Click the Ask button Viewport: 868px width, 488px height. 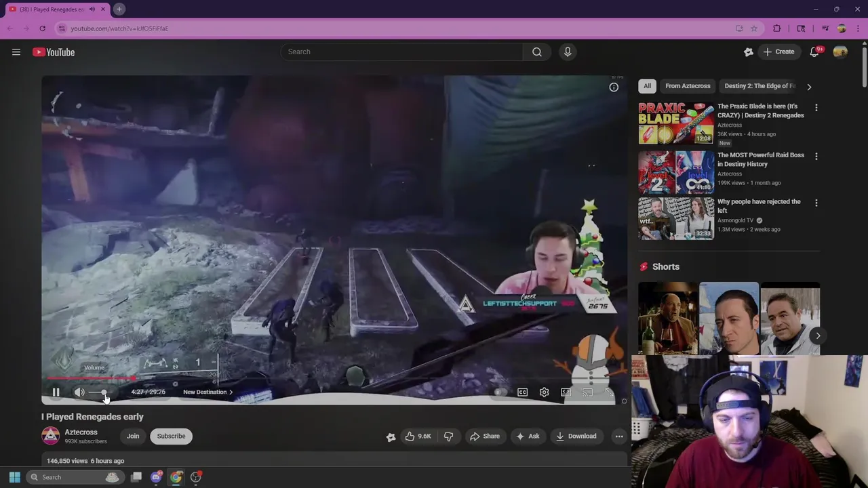(x=528, y=436)
